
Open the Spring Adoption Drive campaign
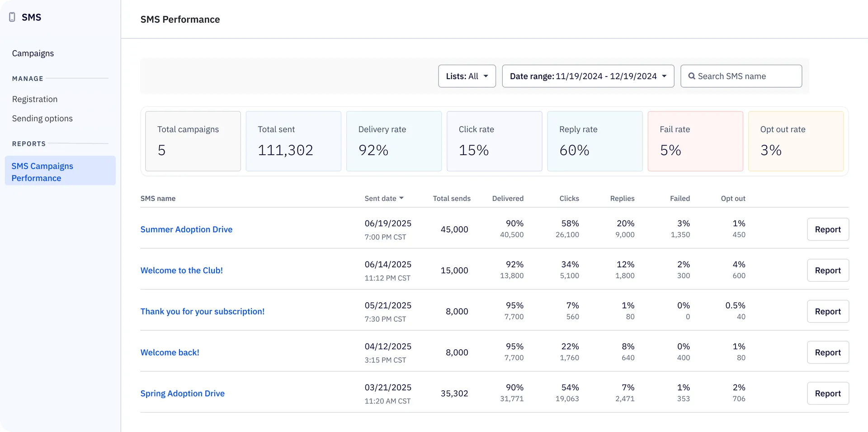click(183, 393)
